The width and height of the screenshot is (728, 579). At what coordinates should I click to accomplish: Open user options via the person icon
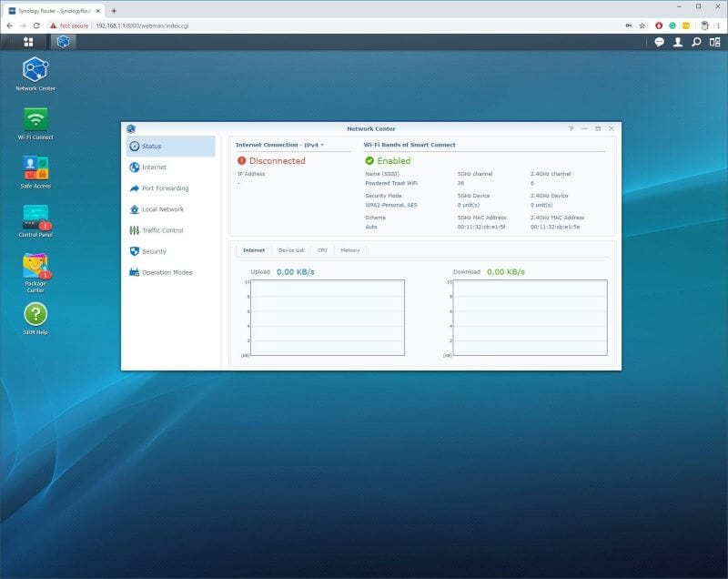click(680, 43)
